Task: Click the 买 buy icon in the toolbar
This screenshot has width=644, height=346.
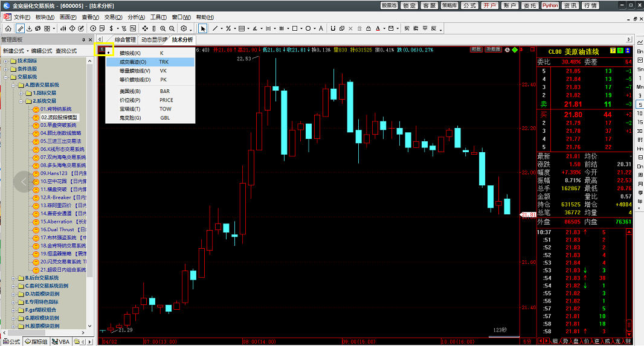Action: point(407,29)
